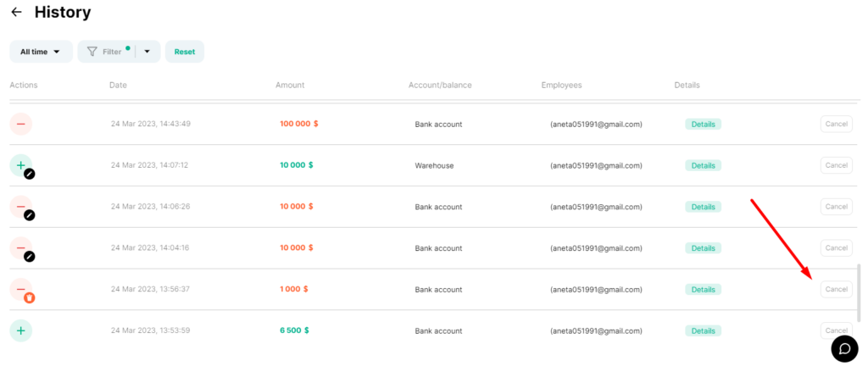The height and width of the screenshot is (372, 868).
Task: Click the Actions column header
Action: [23, 86]
